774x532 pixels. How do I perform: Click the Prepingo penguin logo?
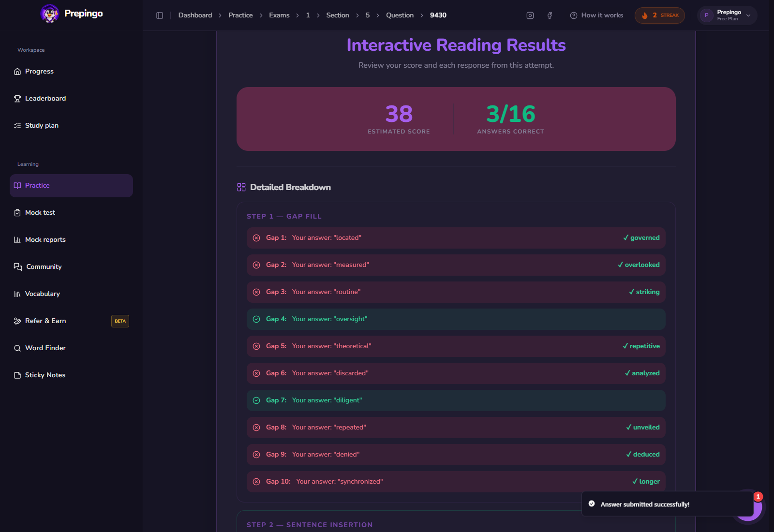click(x=49, y=14)
